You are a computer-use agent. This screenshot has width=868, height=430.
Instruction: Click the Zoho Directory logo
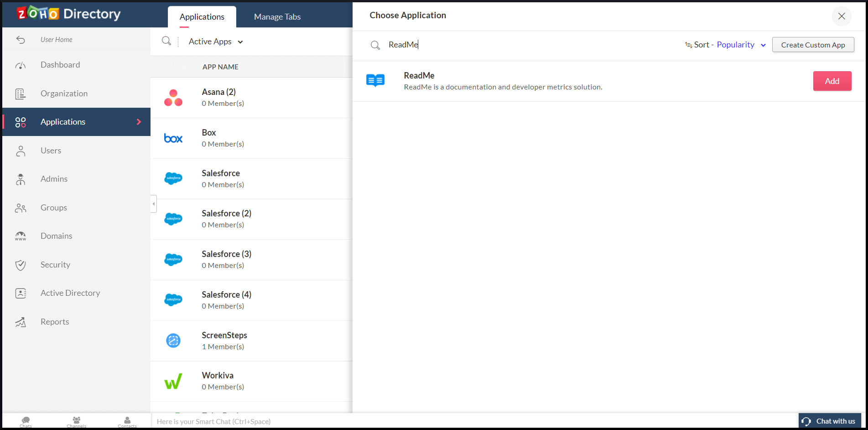68,14
